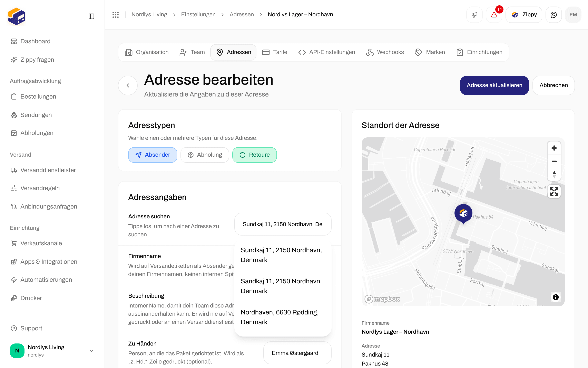
Task: Click the back arrow button
Action: point(128,85)
